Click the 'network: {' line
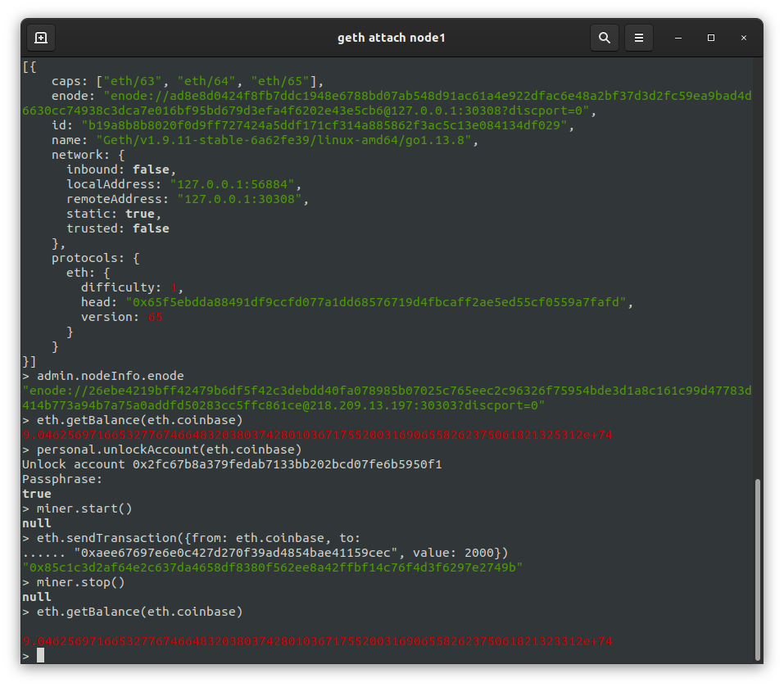The image size is (784, 687). 88,155
